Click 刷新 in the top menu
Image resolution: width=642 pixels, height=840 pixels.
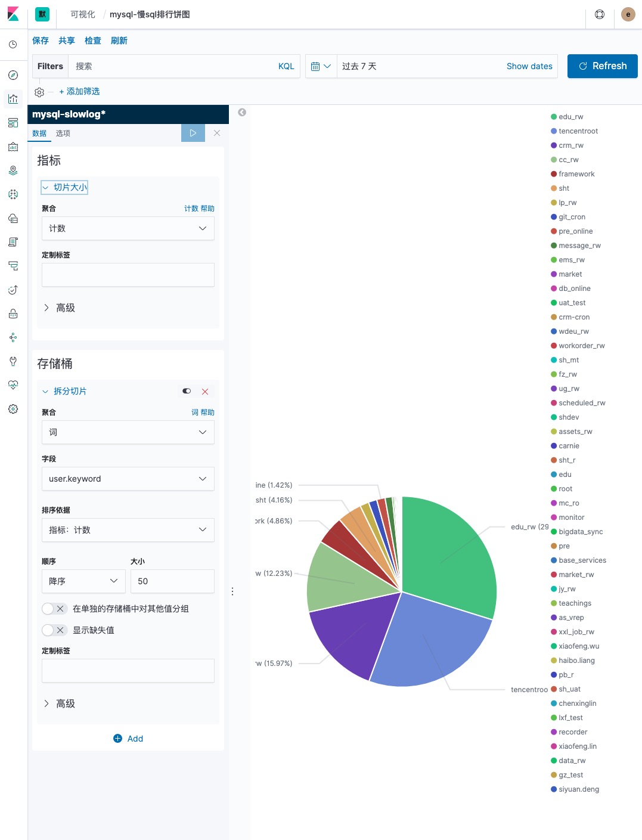[119, 41]
